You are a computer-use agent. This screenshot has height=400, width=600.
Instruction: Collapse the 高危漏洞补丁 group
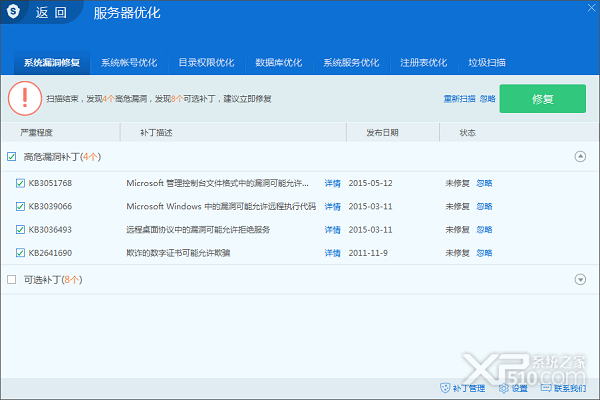pos(580,157)
